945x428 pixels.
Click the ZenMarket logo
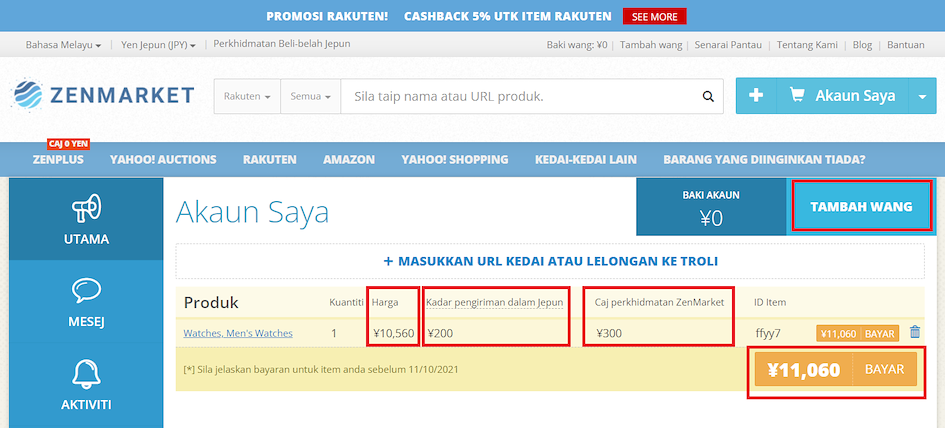pos(102,95)
